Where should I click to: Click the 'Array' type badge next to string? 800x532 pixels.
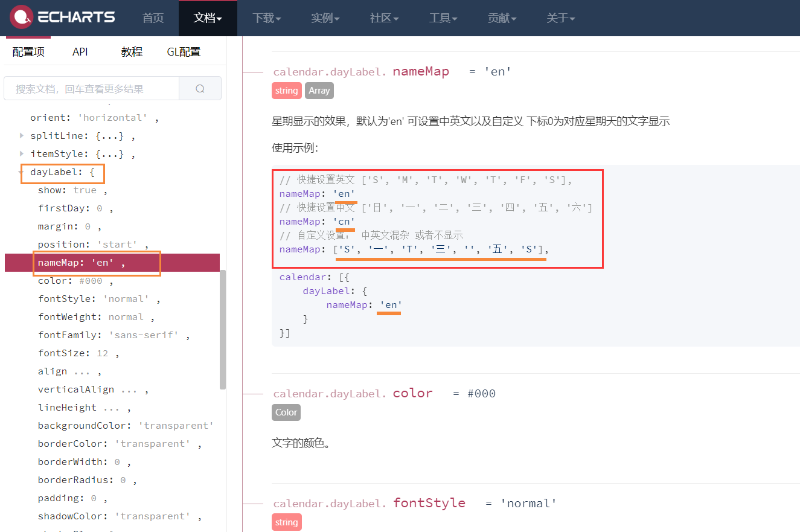(319, 90)
